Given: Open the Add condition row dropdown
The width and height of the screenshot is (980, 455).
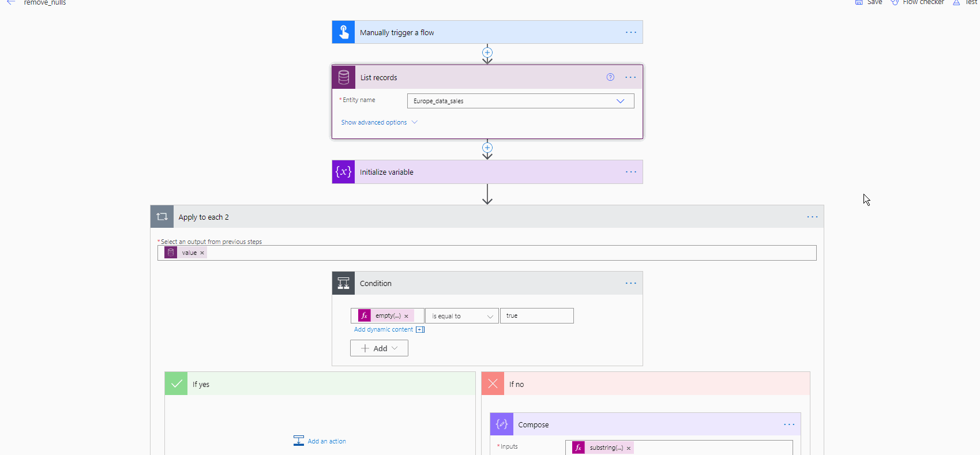Looking at the screenshot, I should click(379, 348).
